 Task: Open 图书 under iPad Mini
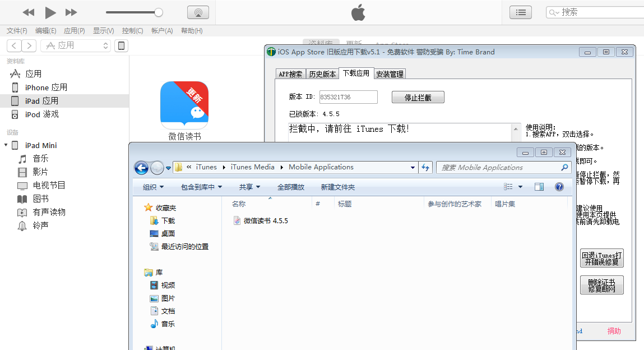pyautogui.click(x=40, y=199)
